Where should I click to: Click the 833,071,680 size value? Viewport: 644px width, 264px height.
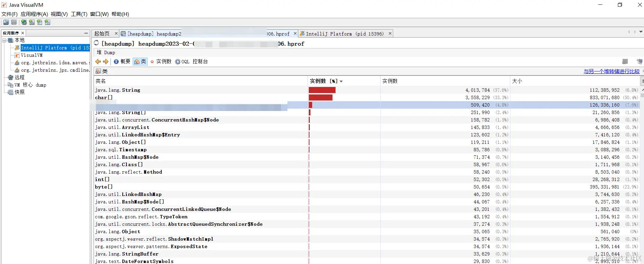pos(604,97)
